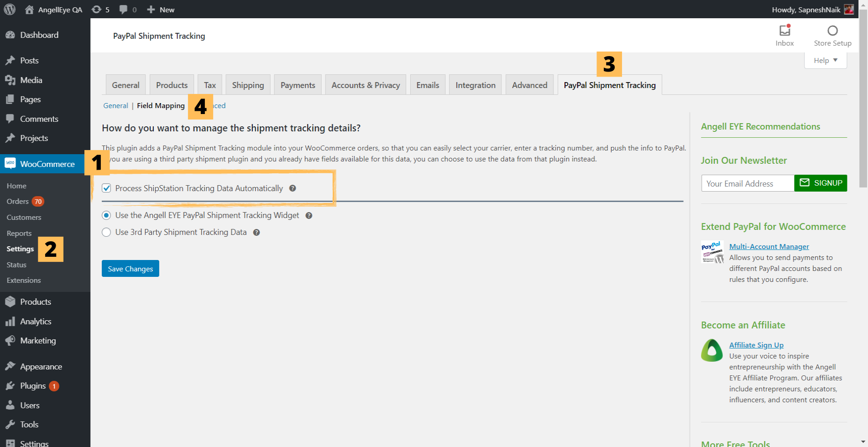Open WooCommerce Settings submenu item
This screenshot has height=447, width=868.
point(20,249)
